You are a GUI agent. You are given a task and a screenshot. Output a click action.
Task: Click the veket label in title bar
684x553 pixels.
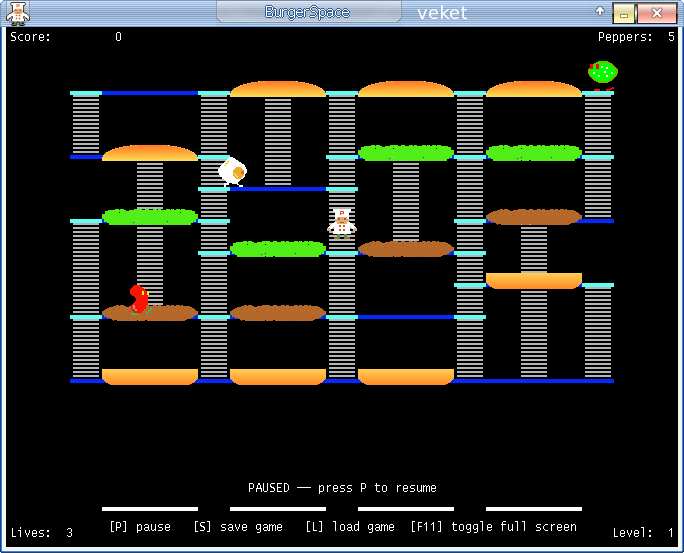442,13
